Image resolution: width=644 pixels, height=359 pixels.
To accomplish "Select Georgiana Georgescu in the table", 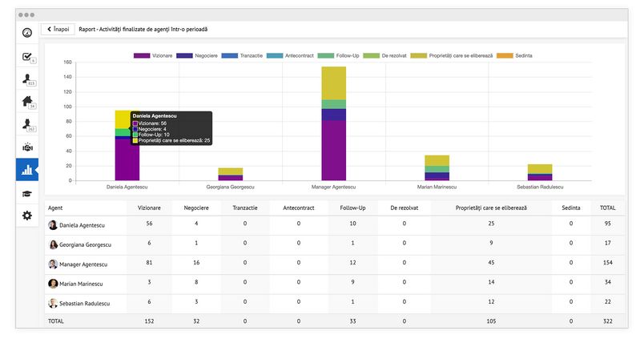I will click(x=85, y=245).
